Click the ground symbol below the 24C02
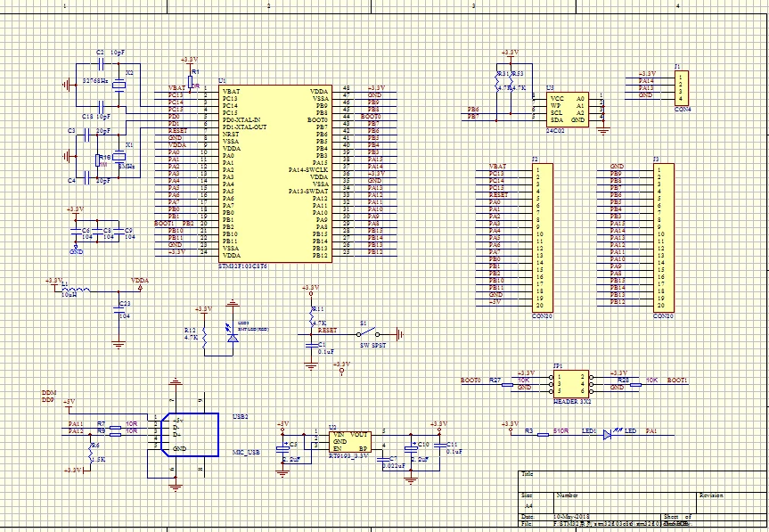Screen dimensions: 769x532 (x=604, y=131)
